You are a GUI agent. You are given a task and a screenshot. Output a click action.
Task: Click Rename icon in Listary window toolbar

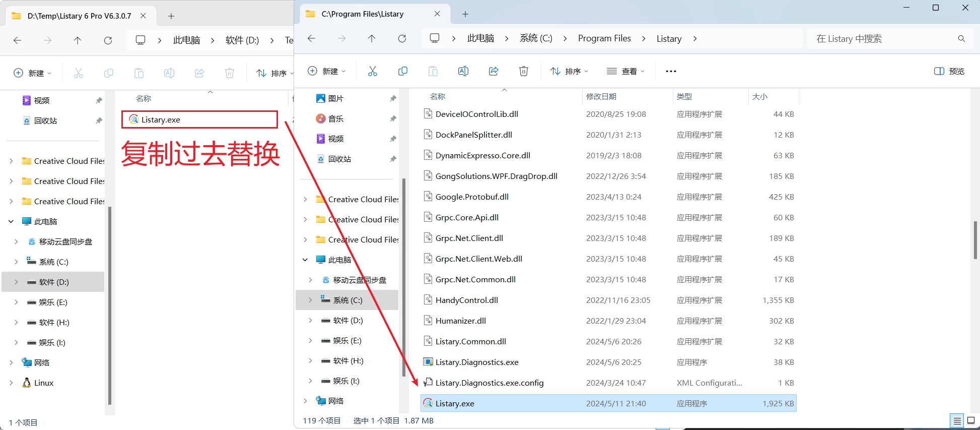pos(463,71)
